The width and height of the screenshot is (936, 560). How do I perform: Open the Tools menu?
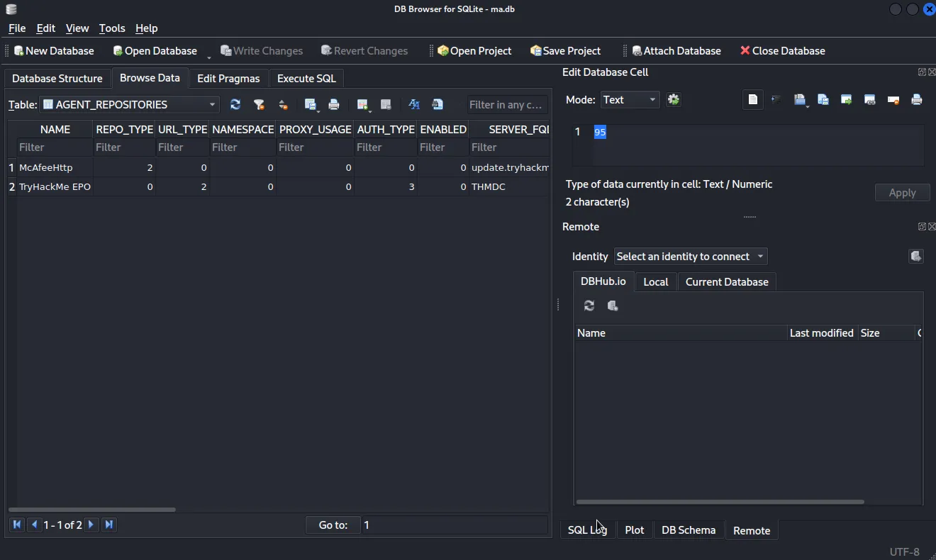coord(111,28)
